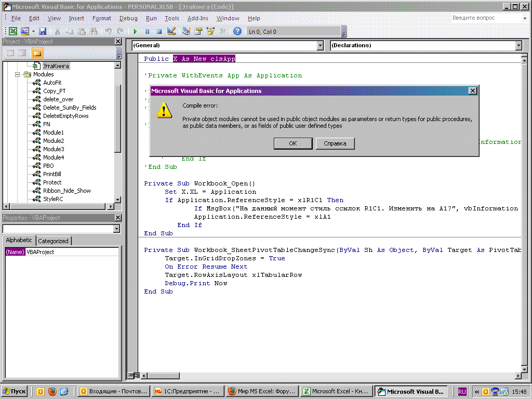Open the File menu
Image resolution: width=532 pixels, height=399 pixels.
click(16, 18)
